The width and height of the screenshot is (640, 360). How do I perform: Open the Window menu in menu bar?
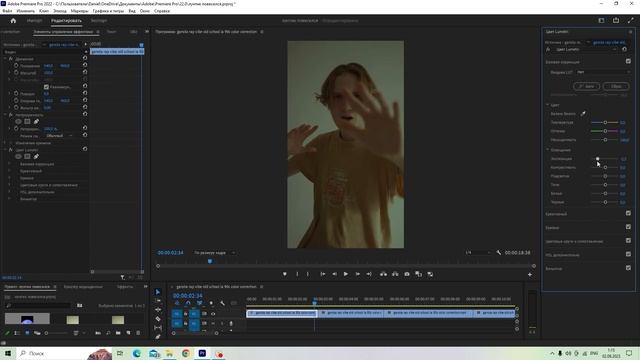[x=144, y=11]
